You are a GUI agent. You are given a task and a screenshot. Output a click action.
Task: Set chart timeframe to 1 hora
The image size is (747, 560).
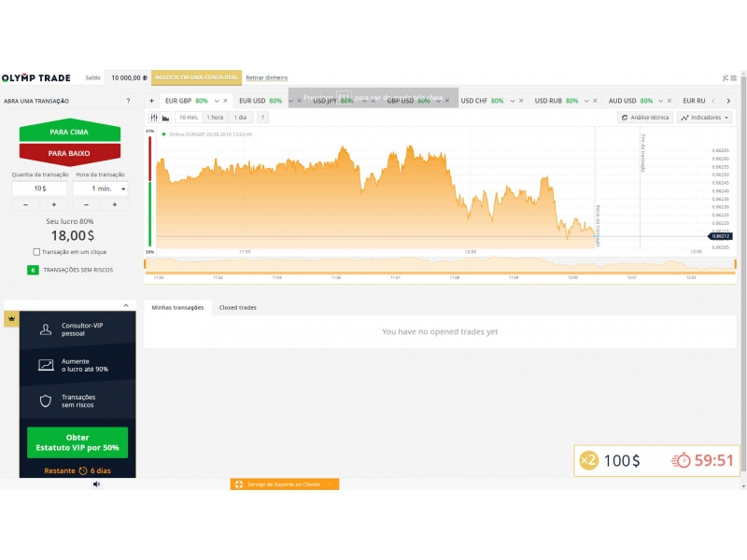point(215,118)
